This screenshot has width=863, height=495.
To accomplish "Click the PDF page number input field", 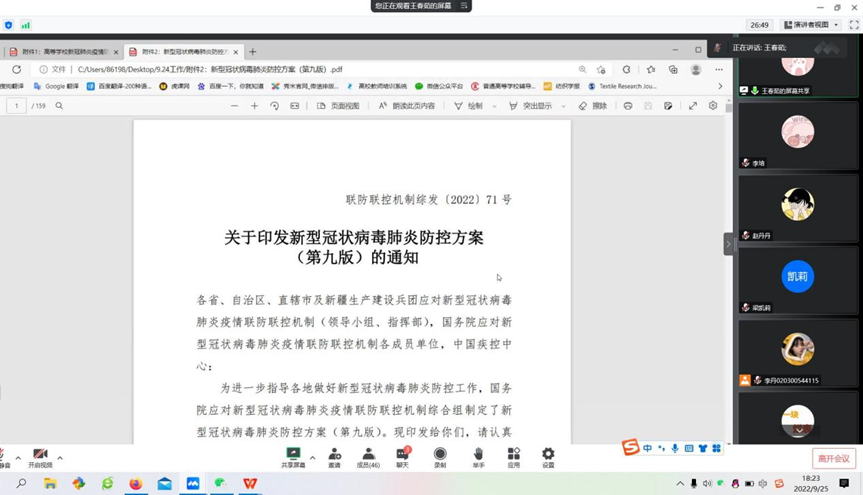I will tap(17, 105).
